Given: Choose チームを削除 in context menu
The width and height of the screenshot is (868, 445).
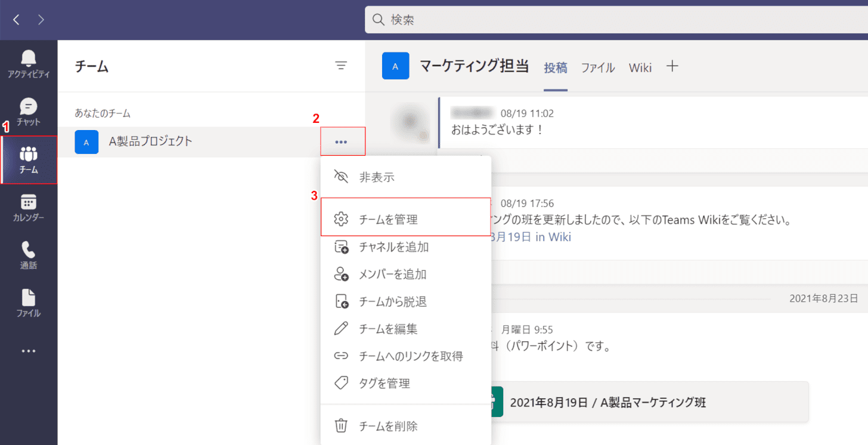Looking at the screenshot, I should (x=406, y=426).
